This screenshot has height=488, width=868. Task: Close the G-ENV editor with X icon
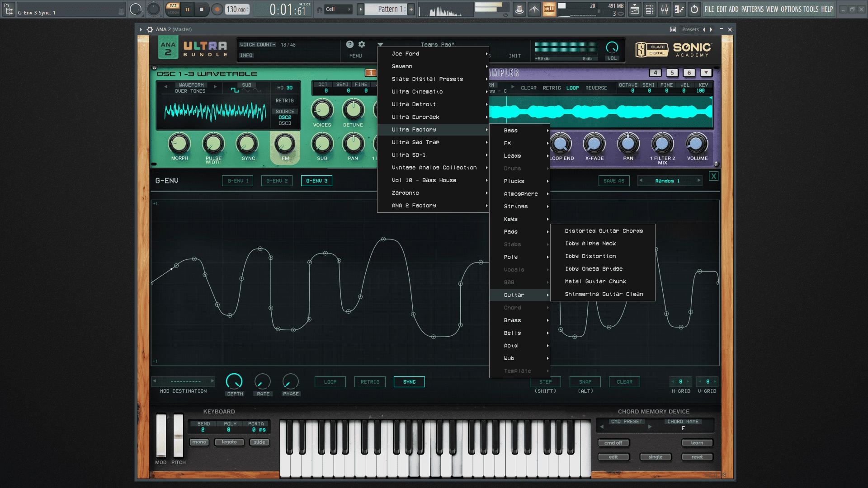click(x=713, y=176)
